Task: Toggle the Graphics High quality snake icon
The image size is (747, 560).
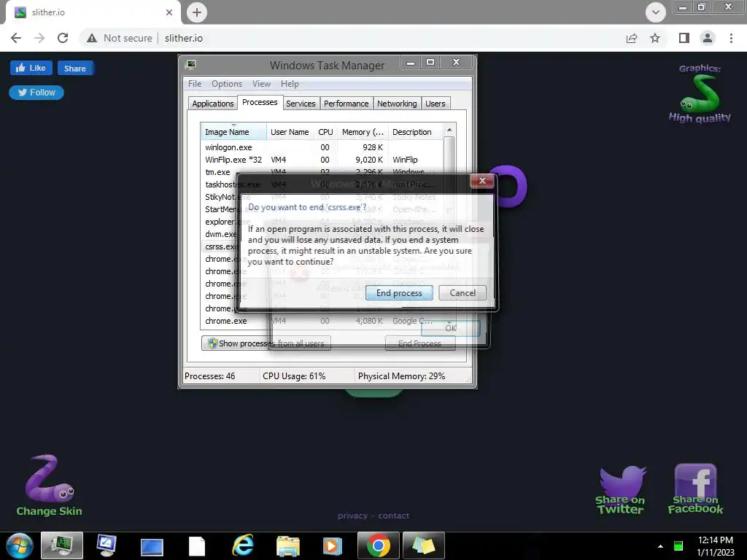Action: [x=700, y=95]
